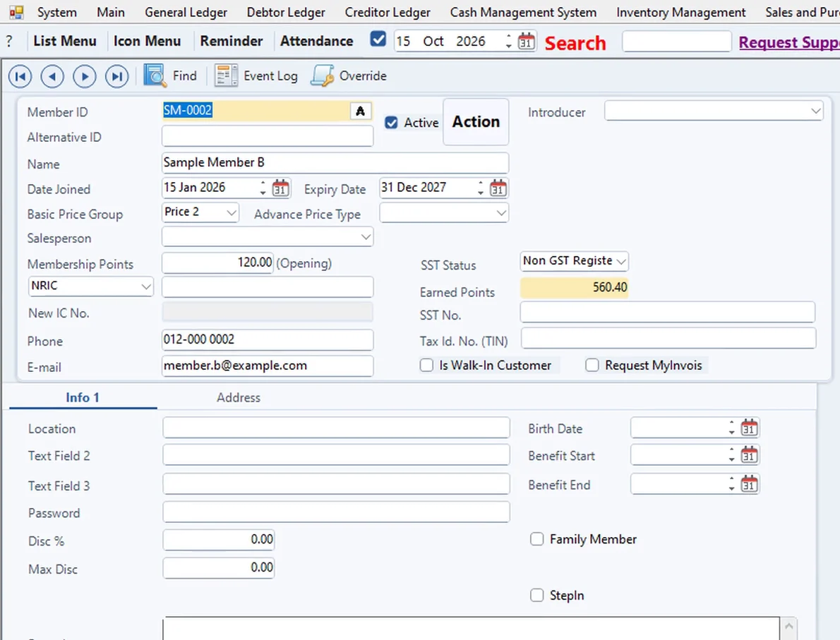Open Date Joined calendar picker

tap(280, 188)
